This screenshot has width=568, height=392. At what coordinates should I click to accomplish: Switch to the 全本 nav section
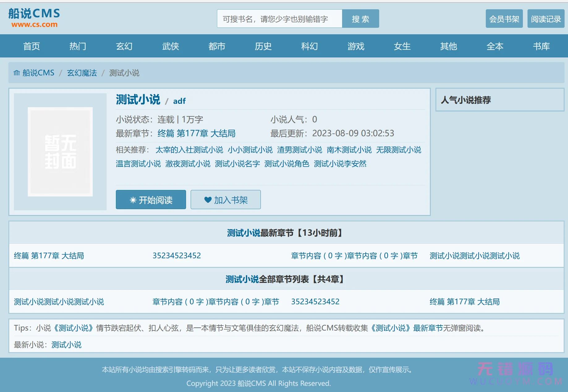(x=495, y=46)
